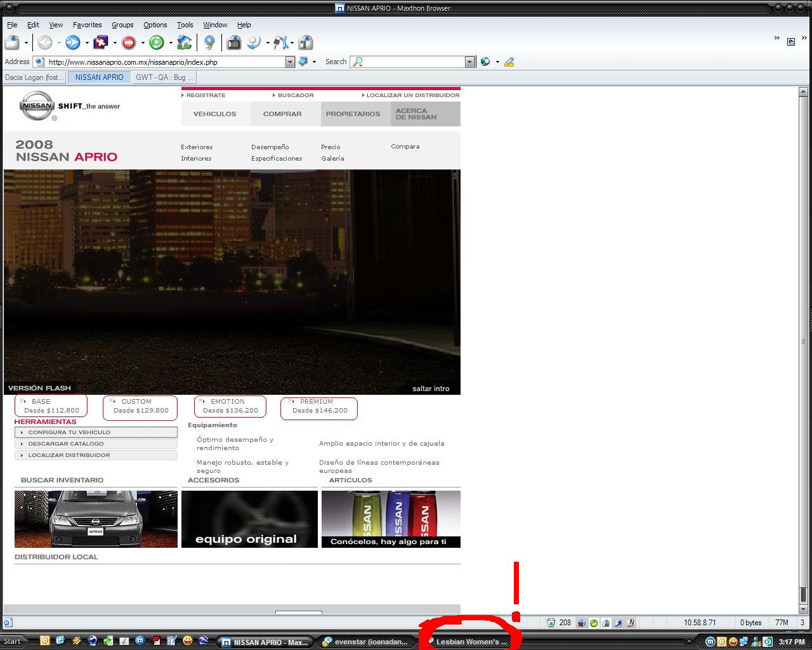The width and height of the screenshot is (812, 650).
Task: Click the 'saltar intro' link
Action: point(430,388)
